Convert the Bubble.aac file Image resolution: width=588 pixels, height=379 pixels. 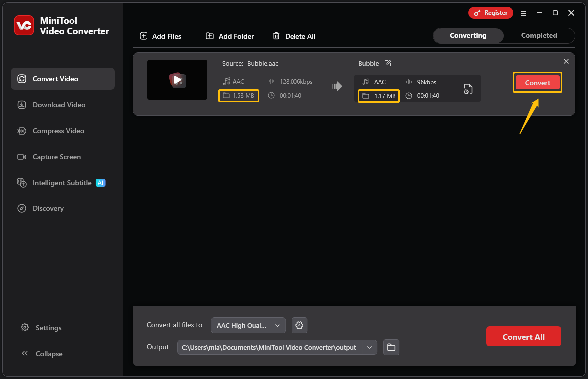pos(537,83)
